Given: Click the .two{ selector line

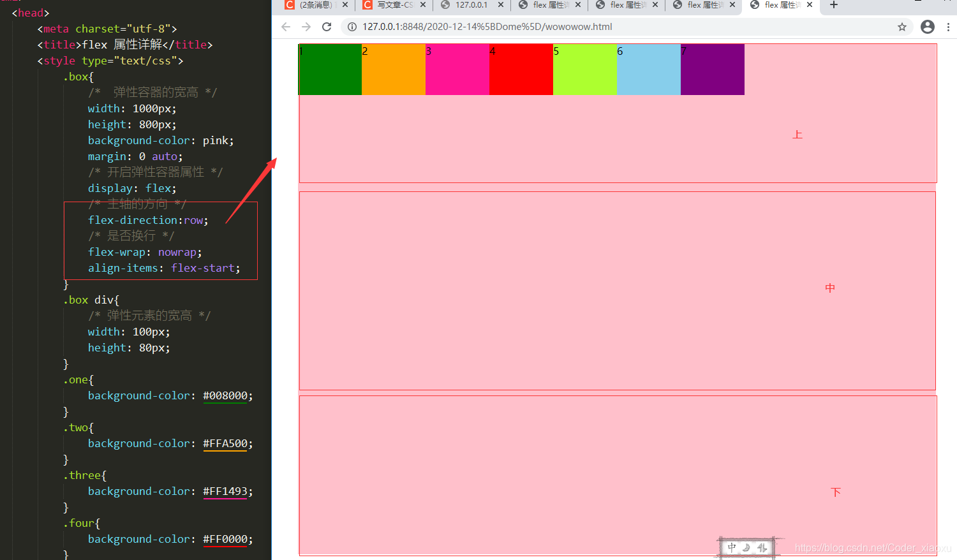Looking at the screenshot, I should pyautogui.click(x=78, y=427).
